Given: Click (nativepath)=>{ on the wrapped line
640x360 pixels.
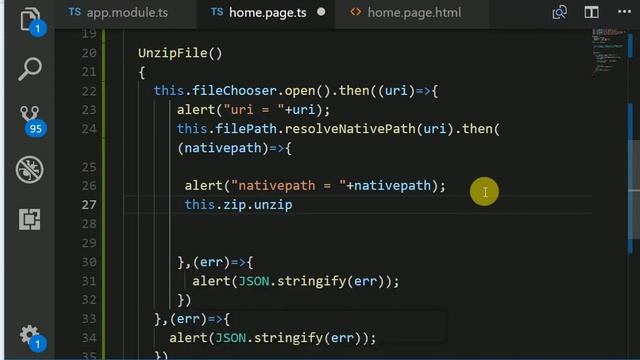Looking at the screenshot, I should pos(234,148).
